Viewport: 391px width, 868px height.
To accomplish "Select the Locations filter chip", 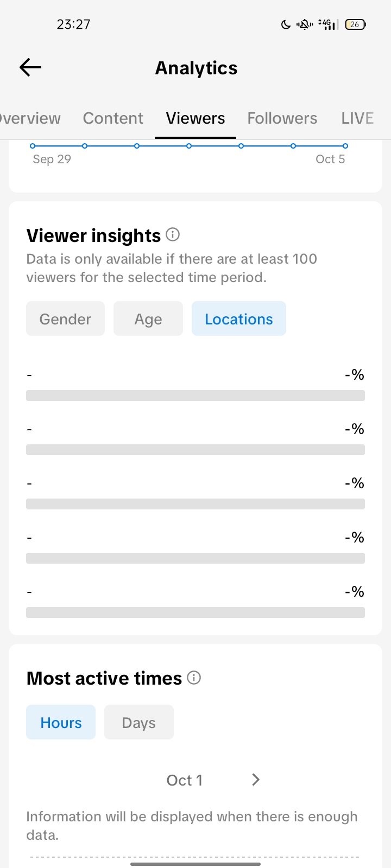I will (239, 318).
